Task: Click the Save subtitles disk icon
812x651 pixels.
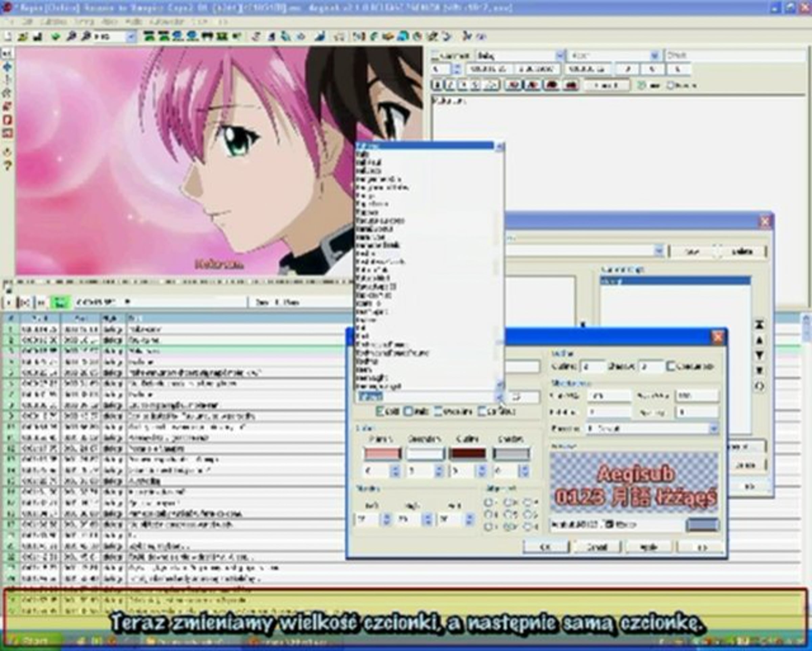Action: [37, 37]
